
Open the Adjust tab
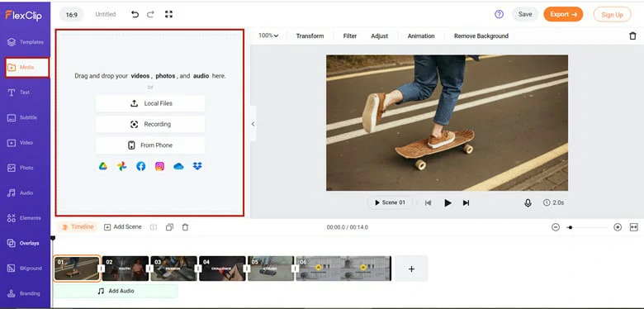[380, 36]
